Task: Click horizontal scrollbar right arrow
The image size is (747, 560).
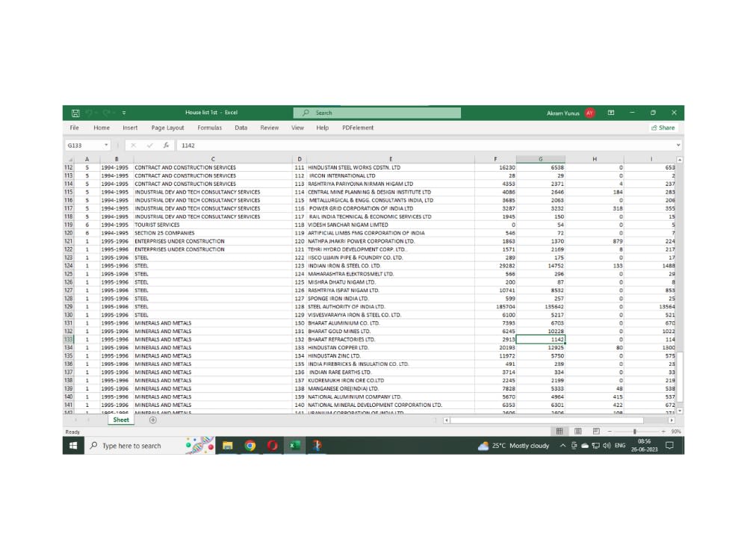Action: 672,420
